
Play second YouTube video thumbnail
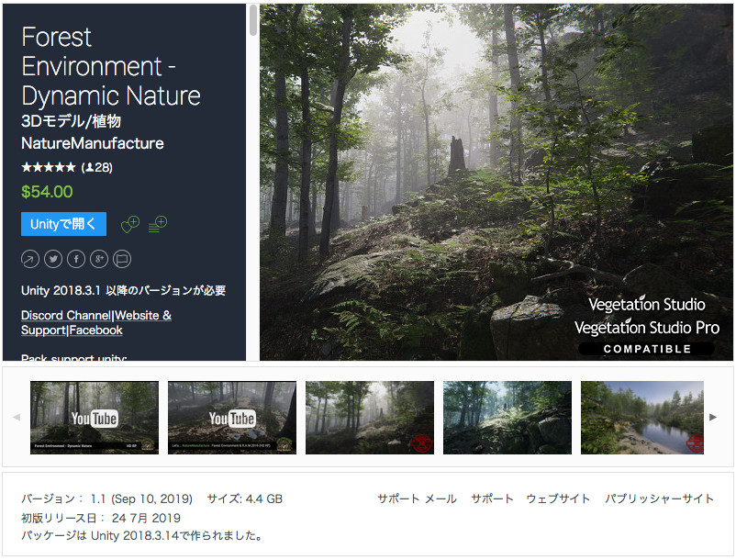(x=232, y=418)
